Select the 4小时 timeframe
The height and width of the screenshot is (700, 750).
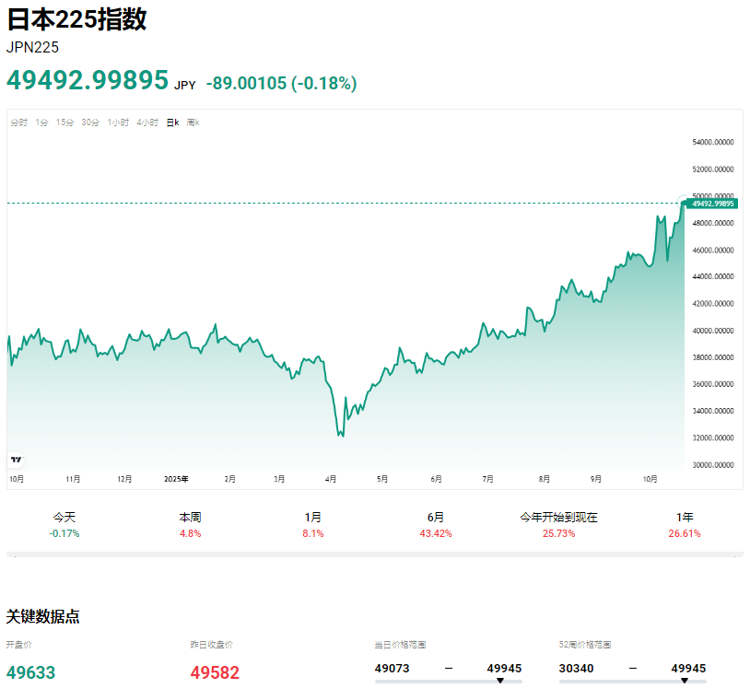(x=147, y=122)
